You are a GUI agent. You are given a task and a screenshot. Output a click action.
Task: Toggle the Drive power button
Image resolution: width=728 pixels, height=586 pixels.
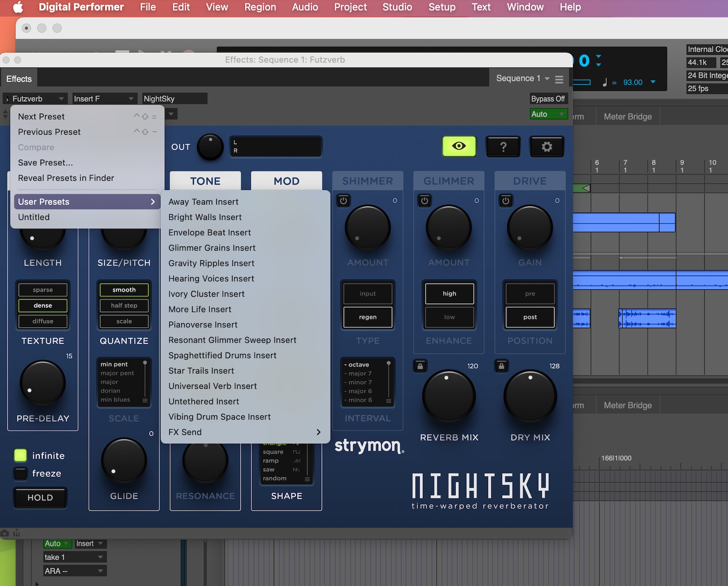tap(506, 200)
